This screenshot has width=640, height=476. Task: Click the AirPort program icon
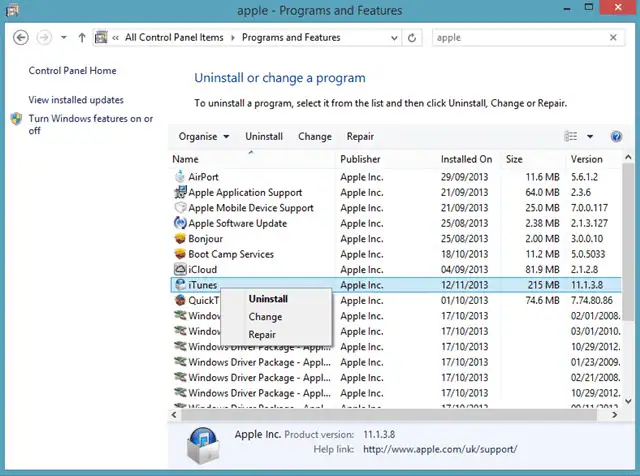coord(180,176)
